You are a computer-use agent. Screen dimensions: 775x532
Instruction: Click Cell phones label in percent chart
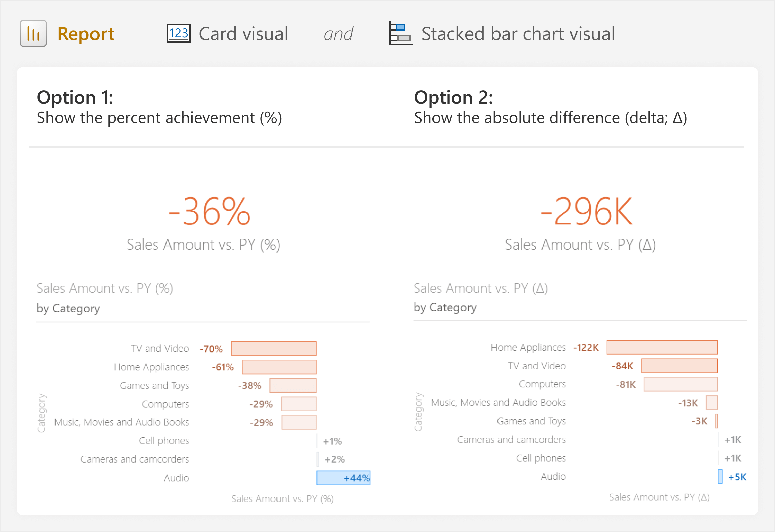(164, 441)
